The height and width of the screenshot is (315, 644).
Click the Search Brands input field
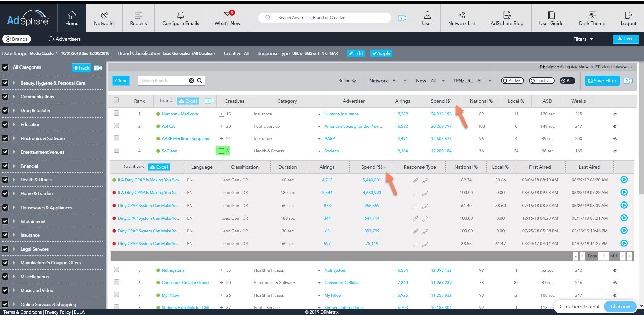[163, 81]
